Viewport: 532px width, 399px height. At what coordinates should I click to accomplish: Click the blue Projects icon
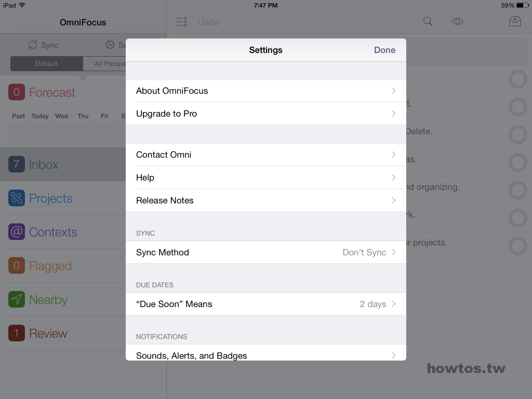tap(17, 198)
